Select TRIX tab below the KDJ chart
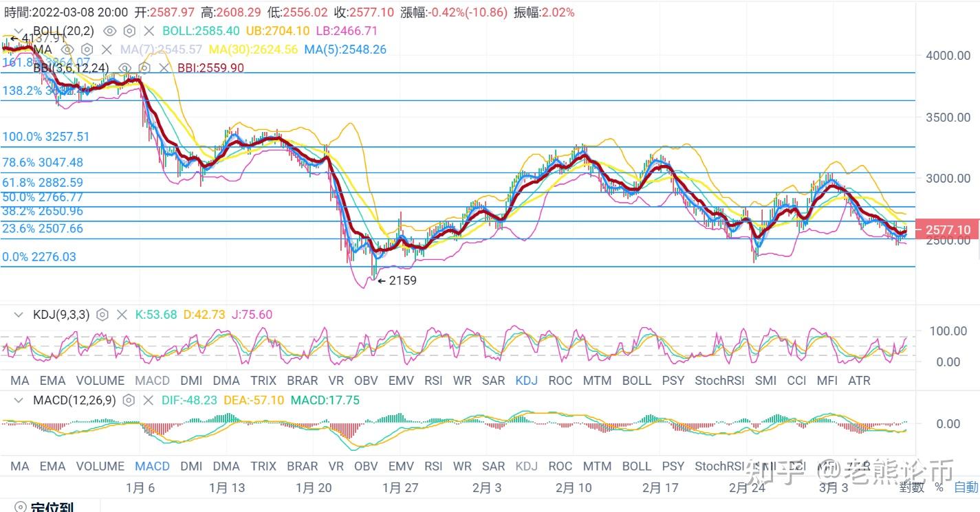980x512 pixels. (263, 380)
